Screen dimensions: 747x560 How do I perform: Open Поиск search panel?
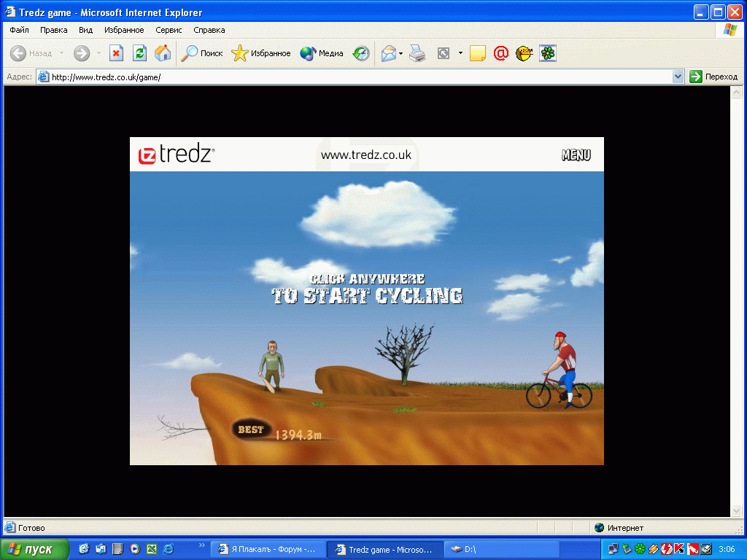tap(202, 53)
